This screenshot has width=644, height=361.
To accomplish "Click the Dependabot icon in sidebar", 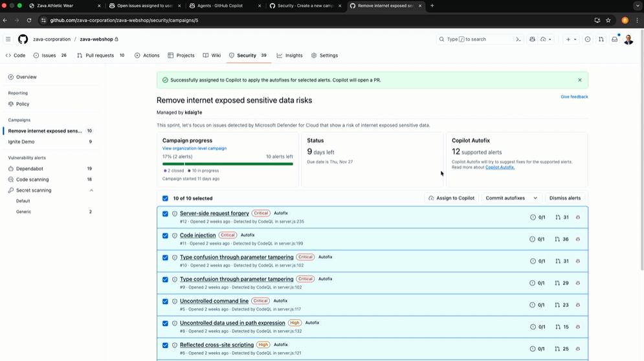I will pyautogui.click(x=11, y=168).
